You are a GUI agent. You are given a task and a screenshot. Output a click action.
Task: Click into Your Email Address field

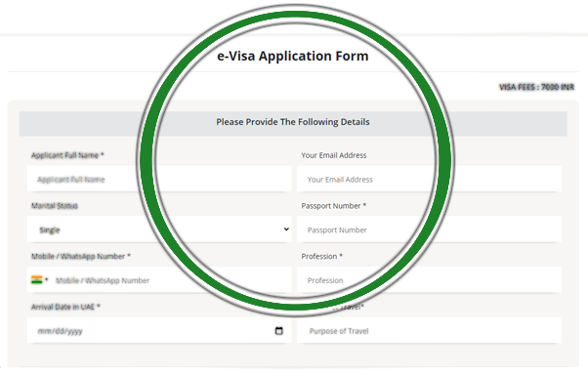click(429, 179)
